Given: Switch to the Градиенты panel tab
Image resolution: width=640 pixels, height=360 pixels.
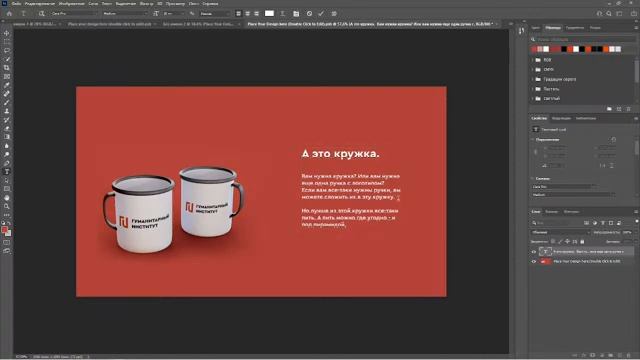Looking at the screenshot, I should pyautogui.click(x=575, y=28).
